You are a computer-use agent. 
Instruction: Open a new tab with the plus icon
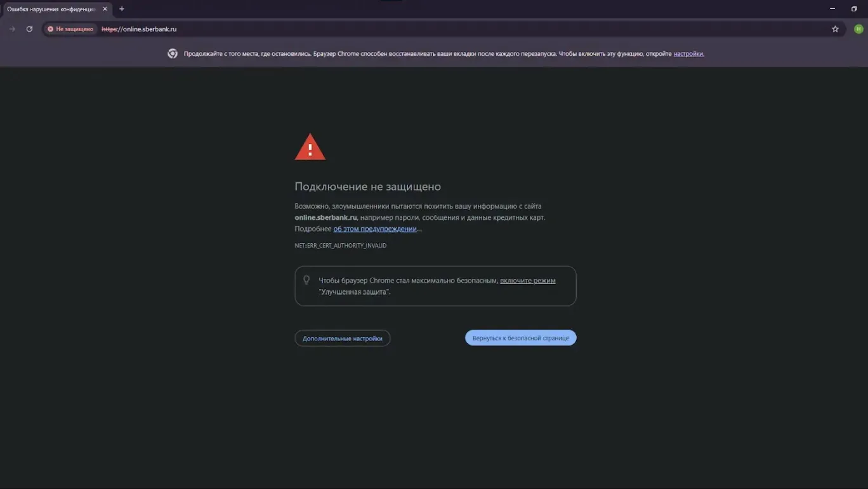coord(122,9)
